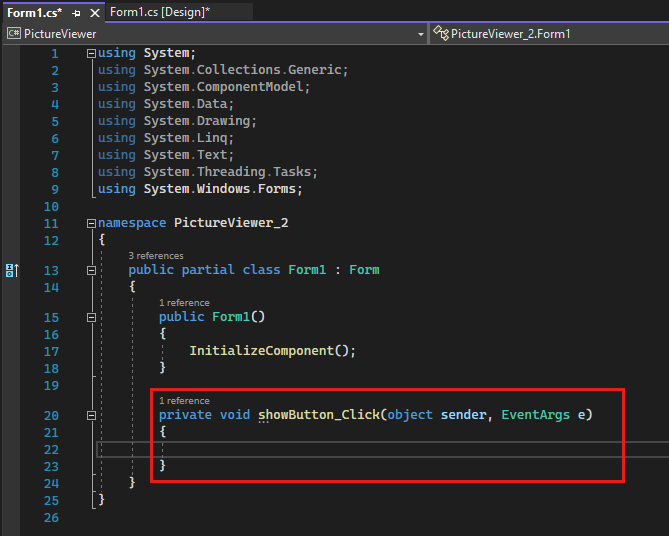Collapse the namespace PictureViewer_2 block
669x536 pixels.
pos(92,224)
